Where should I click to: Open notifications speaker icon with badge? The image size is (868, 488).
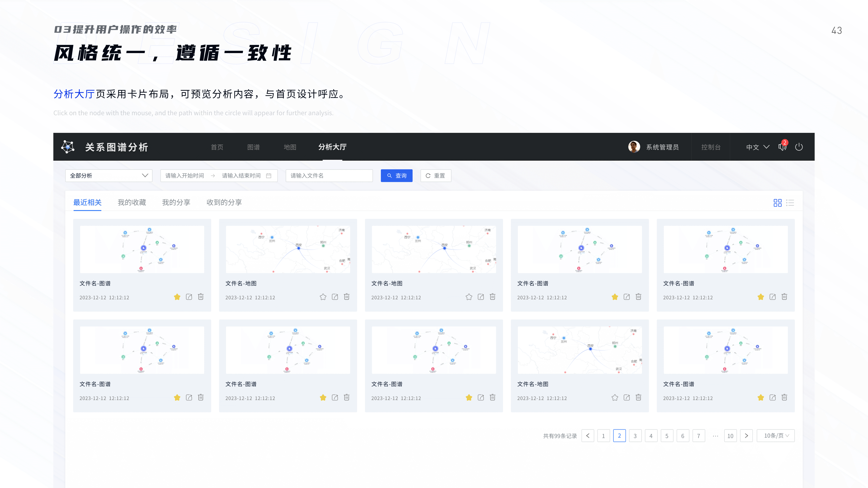click(782, 147)
